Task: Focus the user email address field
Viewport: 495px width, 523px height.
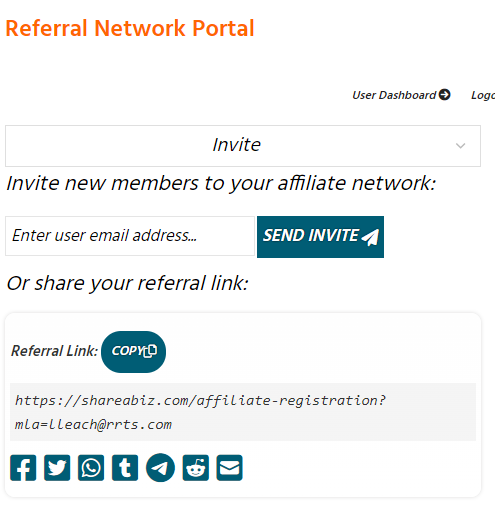Action: (130, 236)
